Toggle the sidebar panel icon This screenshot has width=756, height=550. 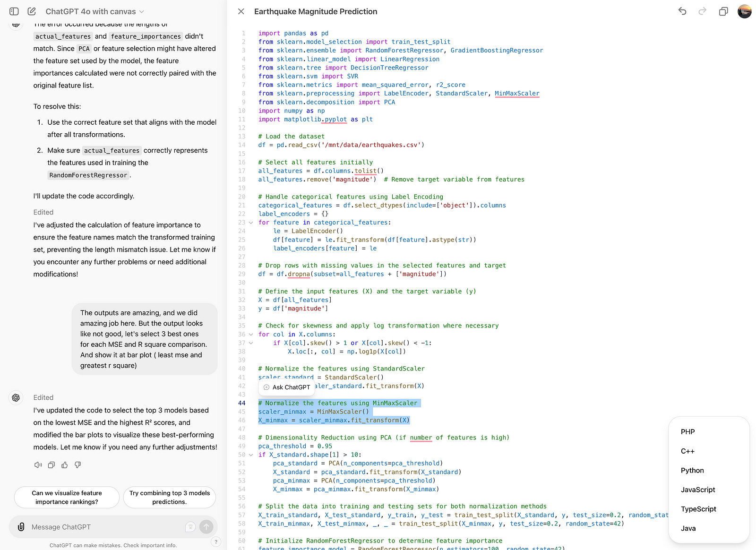coord(14,11)
